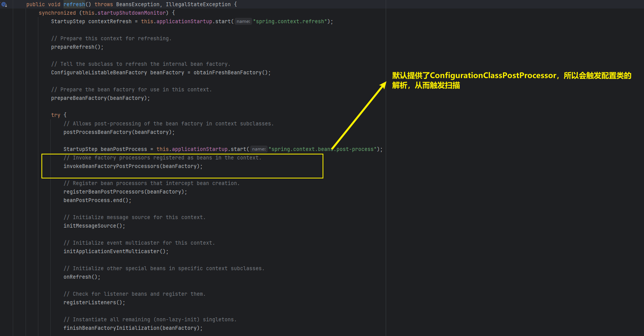Click the onRefresh() method call
Screen dimensions: 644x336
(82, 277)
